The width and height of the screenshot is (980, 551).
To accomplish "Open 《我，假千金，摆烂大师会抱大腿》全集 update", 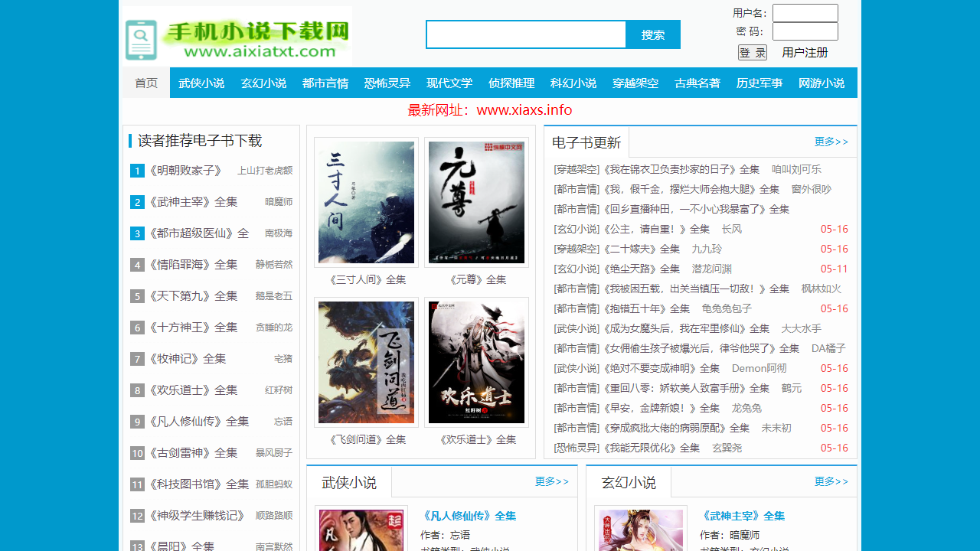I will 691,189.
